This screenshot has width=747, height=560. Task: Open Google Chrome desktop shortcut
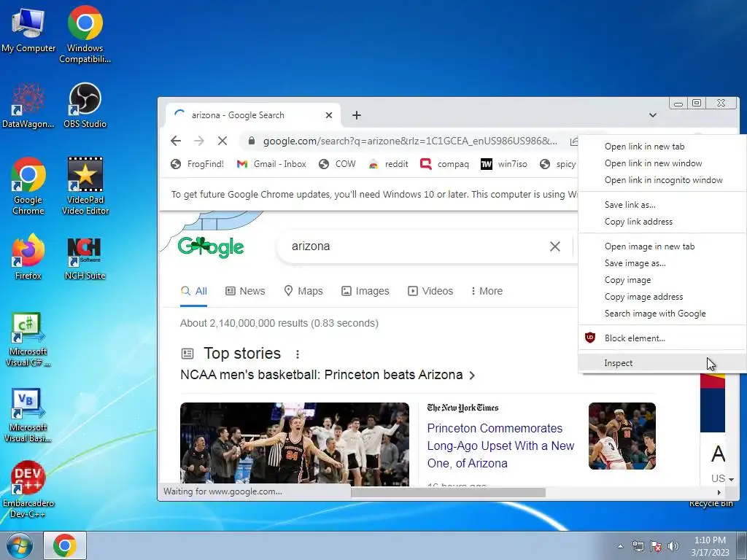click(28, 187)
